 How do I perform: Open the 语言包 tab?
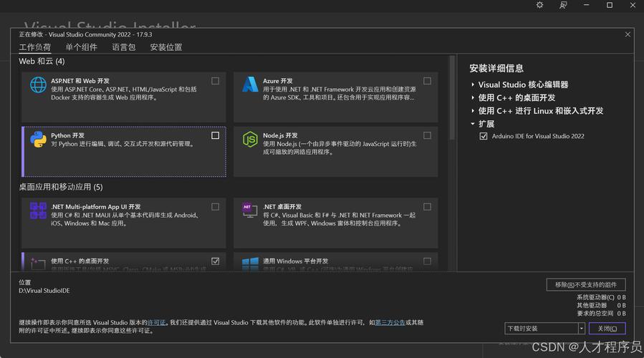coord(123,47)
